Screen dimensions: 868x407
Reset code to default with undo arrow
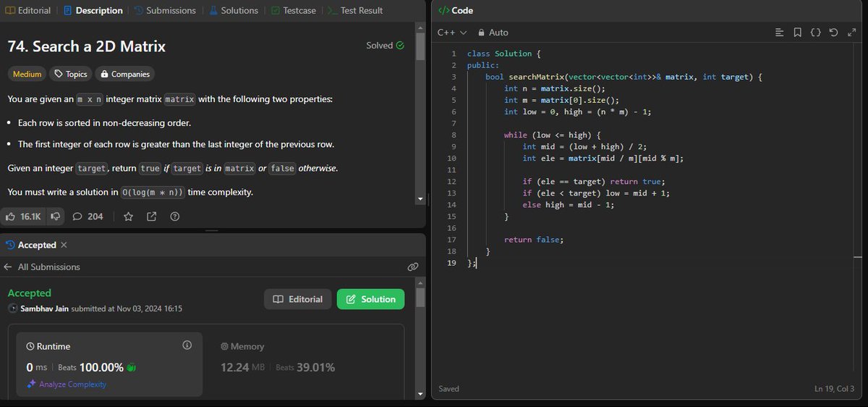click(833, 33)
